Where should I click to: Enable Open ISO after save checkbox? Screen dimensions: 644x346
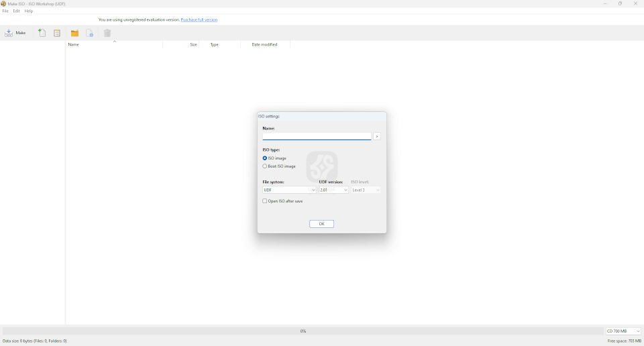coord(265,201)
